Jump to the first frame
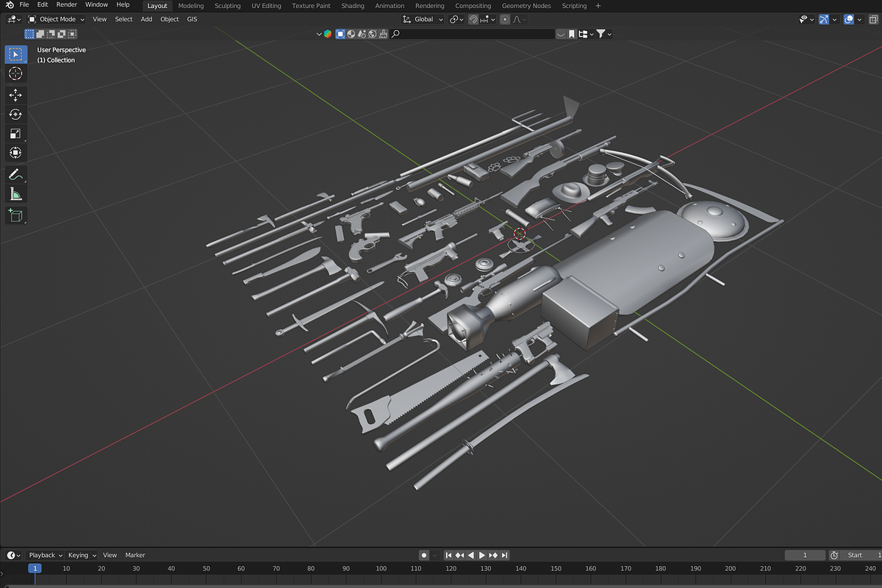 click(449, 555)
